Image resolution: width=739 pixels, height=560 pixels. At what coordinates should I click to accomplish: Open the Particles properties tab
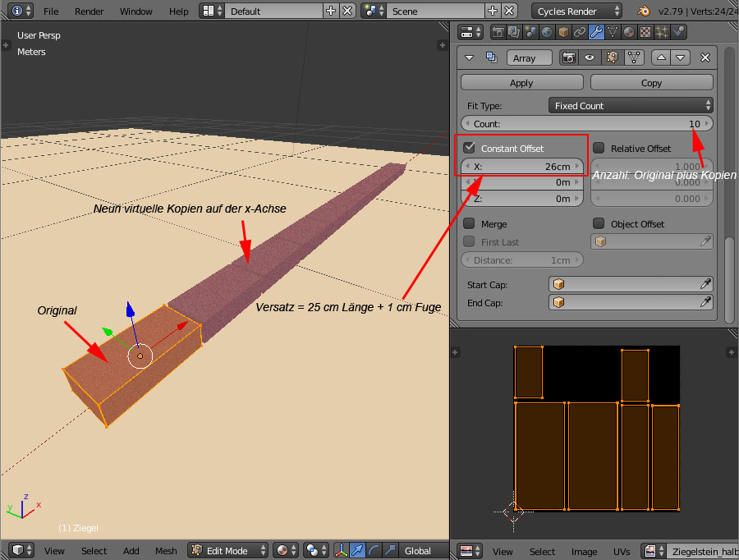point(662,33)
